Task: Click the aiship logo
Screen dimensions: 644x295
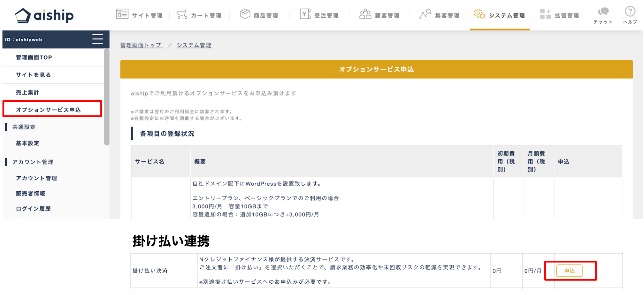Action: tap(44, 15)
